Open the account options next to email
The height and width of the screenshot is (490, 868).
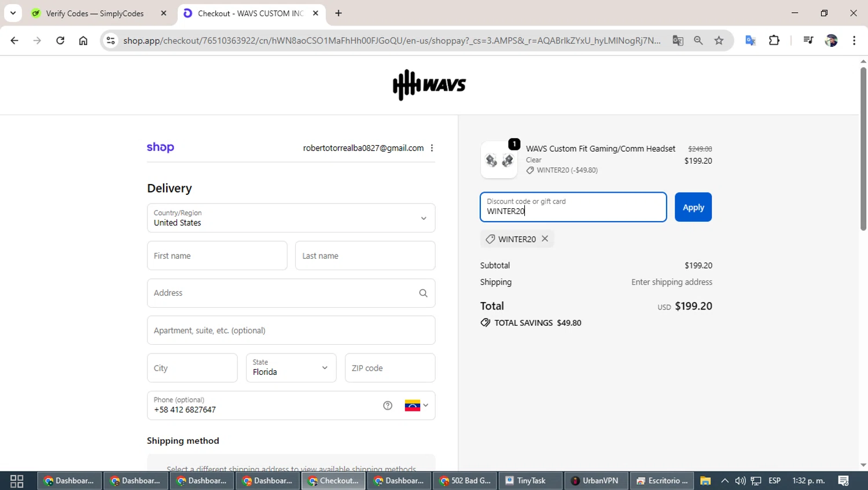432,148
